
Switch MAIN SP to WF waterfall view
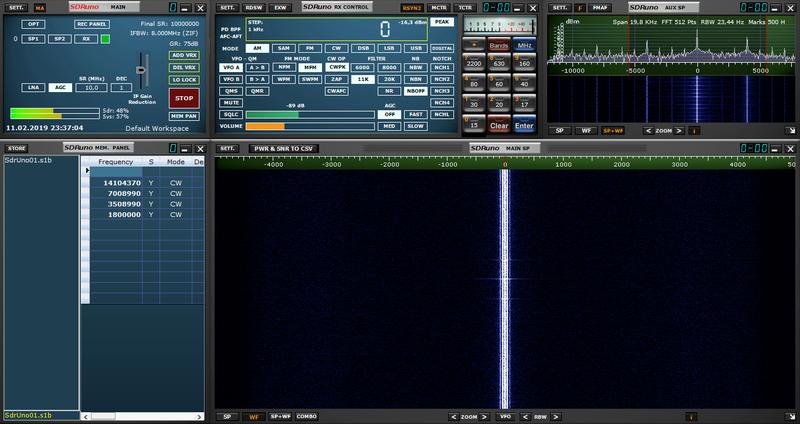(x=254, y=417)
